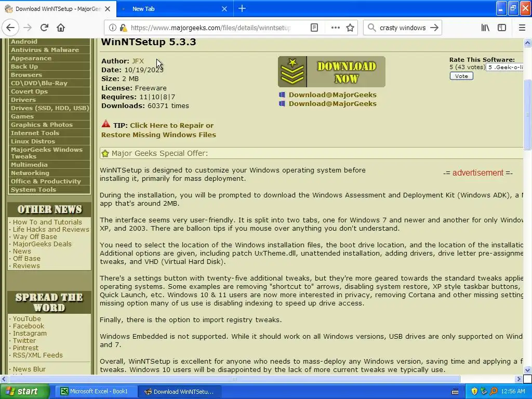Screen dimensions: 532x399
Task: Click the second Download@MajorGeeks link
Action: (332, 103)
